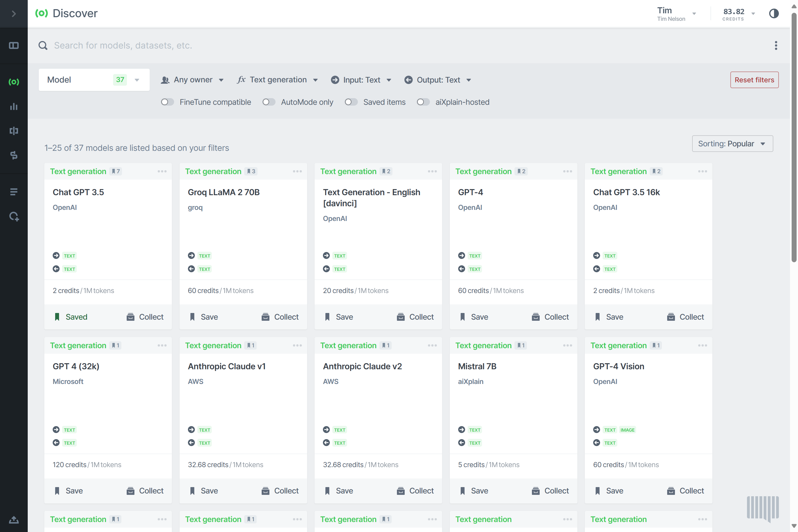
Task: Click the scroll down arrow at window bottom
Action: 794,526
